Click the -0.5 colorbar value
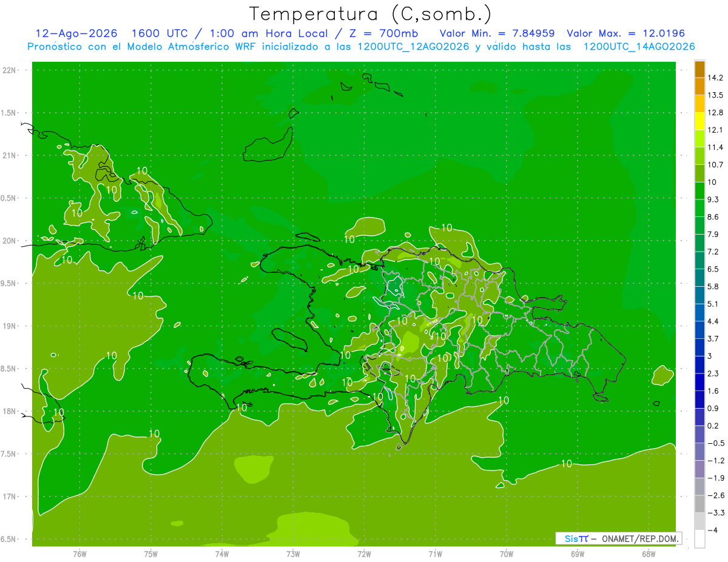728x562 pixels. click(715, 443)
